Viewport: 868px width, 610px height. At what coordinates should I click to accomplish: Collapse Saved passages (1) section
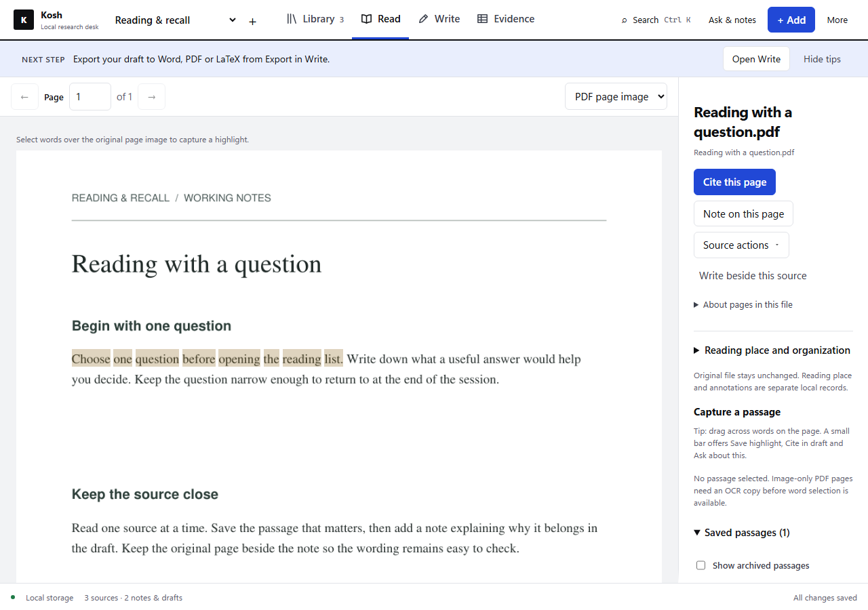[742, 533]
